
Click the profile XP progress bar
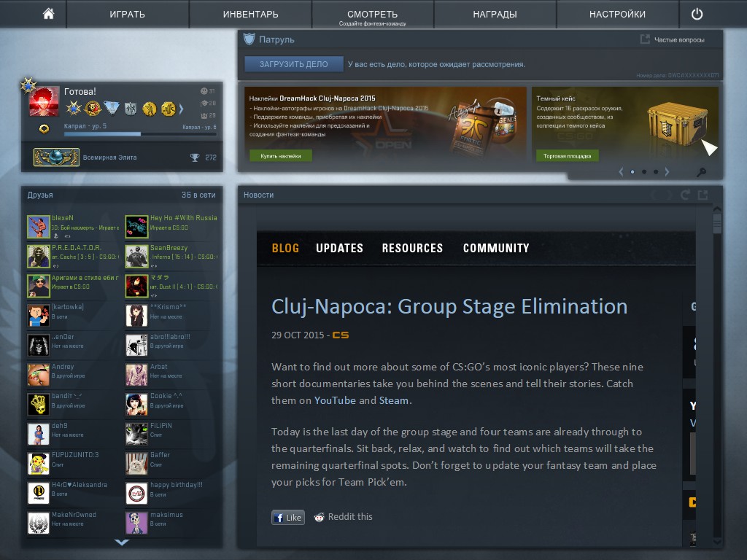(140, 134)
